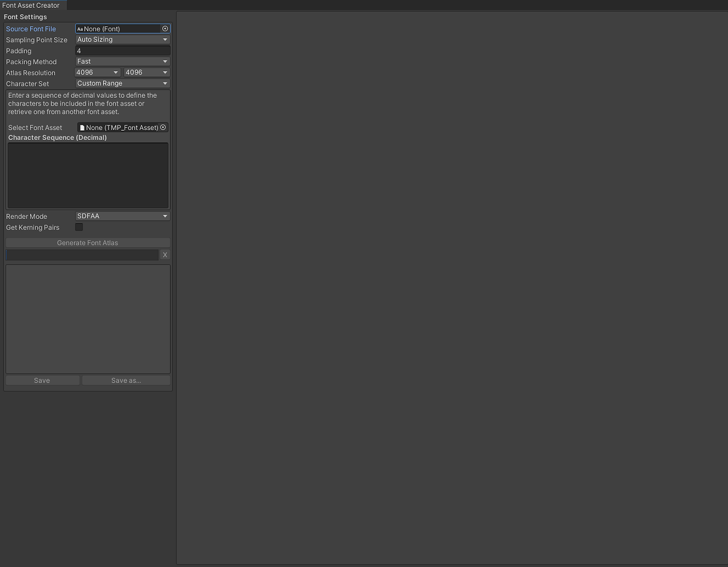The height and width of the screenshot is (567, 728).
Task: Change atlas height using second 4096 dropdown
Action: pyautogui.click(x=146, y=72)
